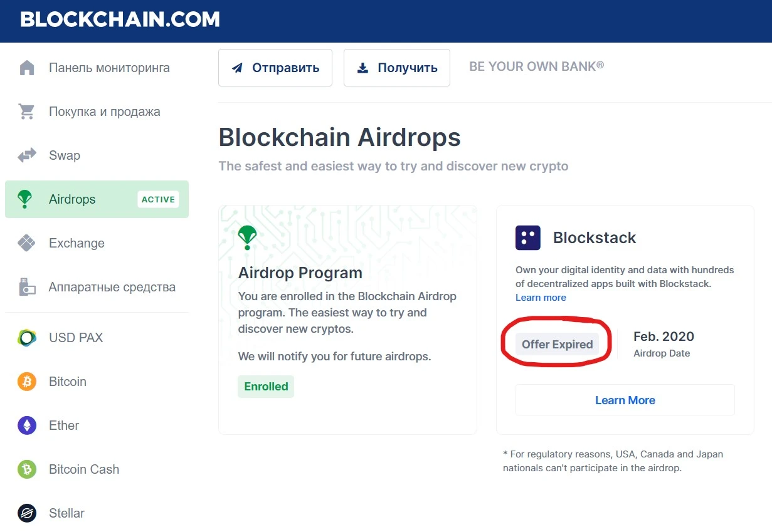The width and height of the screenshot is (772, 532).
Task: Click the dashboard home icon
Action: point(27,68)
